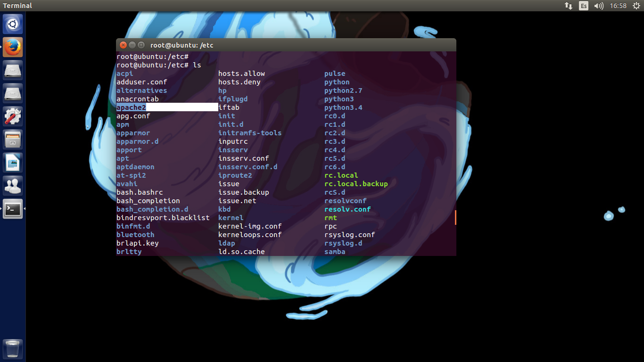Screen dimensions: 644x362
Task: Click the network activity arrows indicator
Action: [568, 6]
